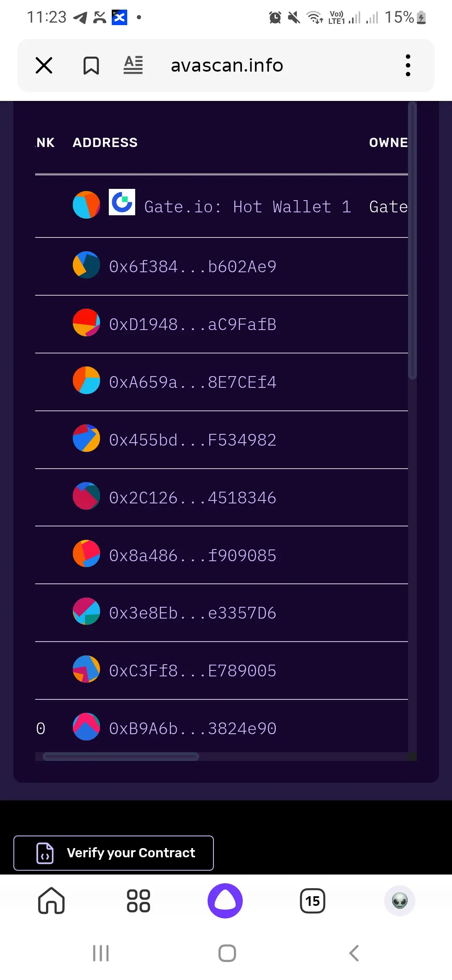Show the 15 open tabs

(x=312, y=900)
